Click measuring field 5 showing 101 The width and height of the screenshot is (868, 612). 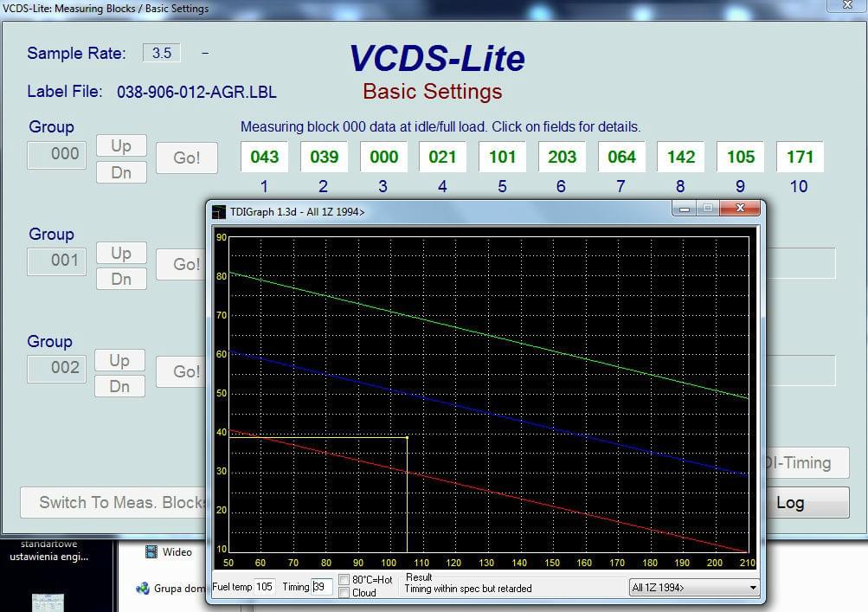[502, 157]
